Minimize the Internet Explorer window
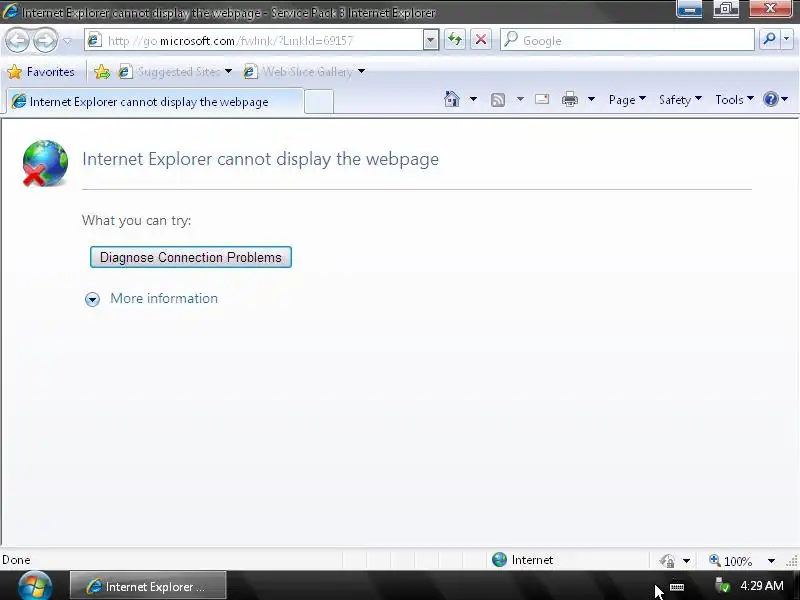The height and width of the screenshot is (600, 800). click(689, 9)
